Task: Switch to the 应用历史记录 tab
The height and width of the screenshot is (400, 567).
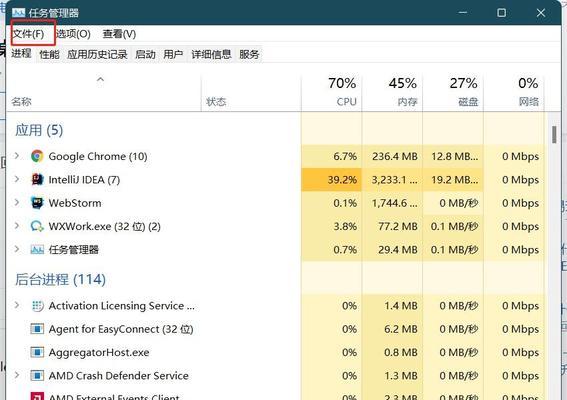Action: (97, 55)
